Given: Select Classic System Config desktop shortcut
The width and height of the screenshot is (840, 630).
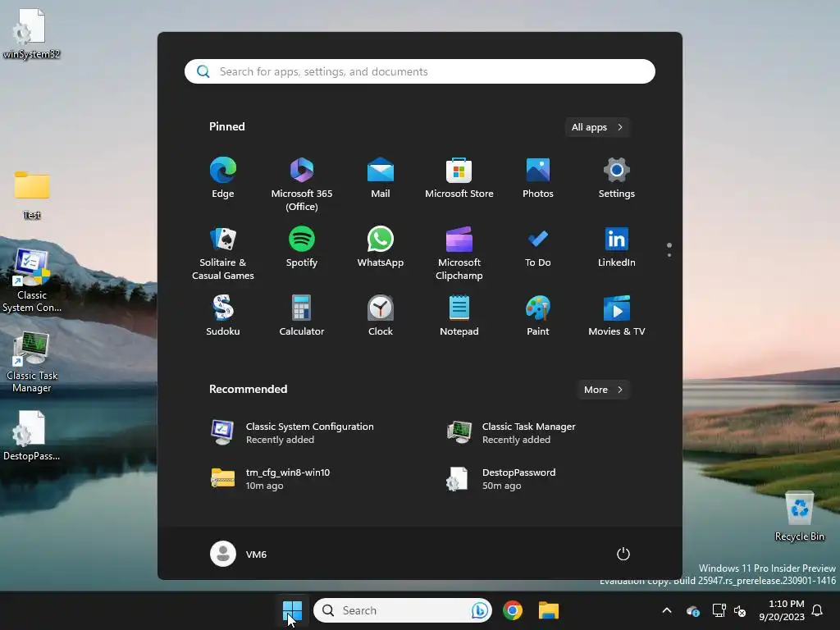Looking at the screenshot, I should coord(32,281).
